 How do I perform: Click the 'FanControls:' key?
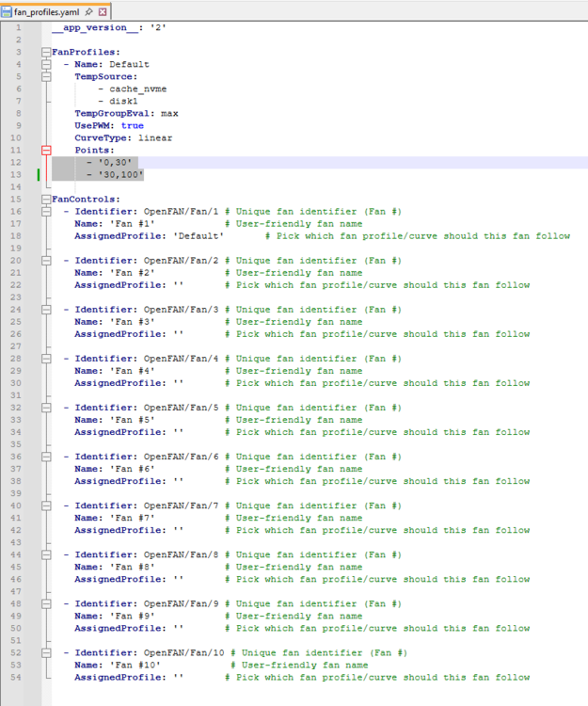pos(86,199)
